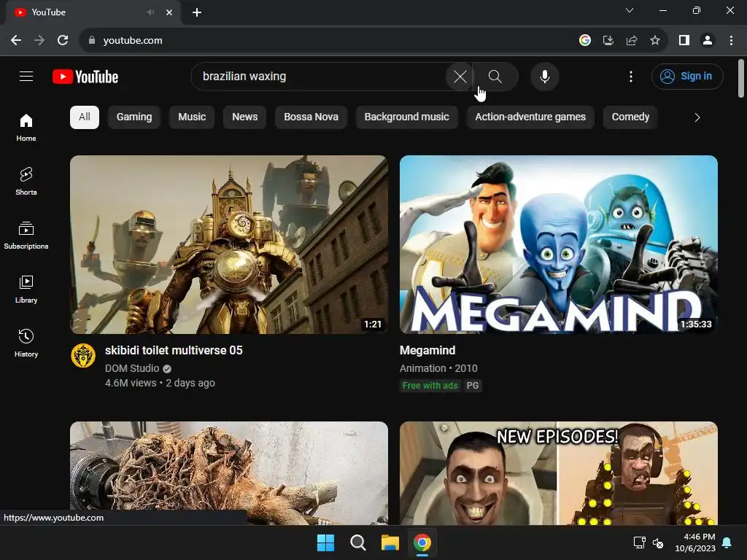
Task: Open a new browser tab
Action: tap(197, 12)
